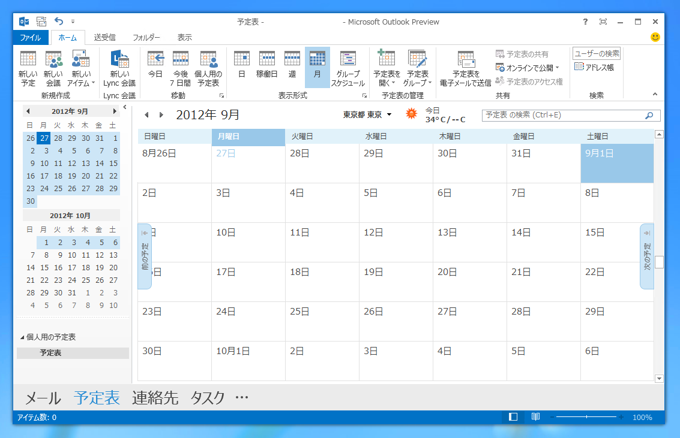Select the 12日 cell in the calendar grid
This screenshot has height=438, width=680.
point(396,242)
